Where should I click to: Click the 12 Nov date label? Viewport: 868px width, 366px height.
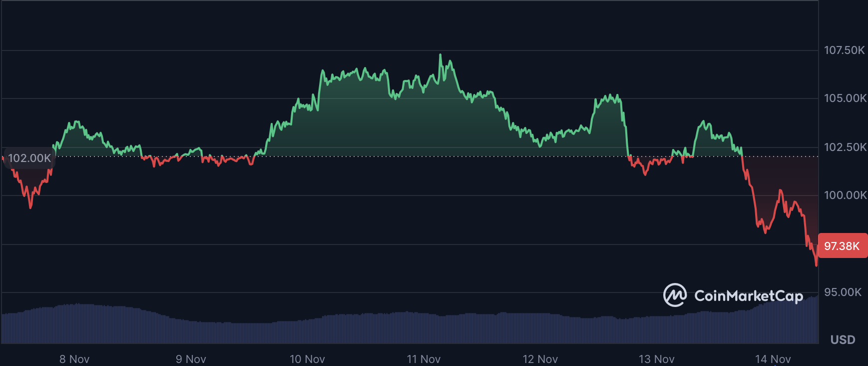click(540, 359)
